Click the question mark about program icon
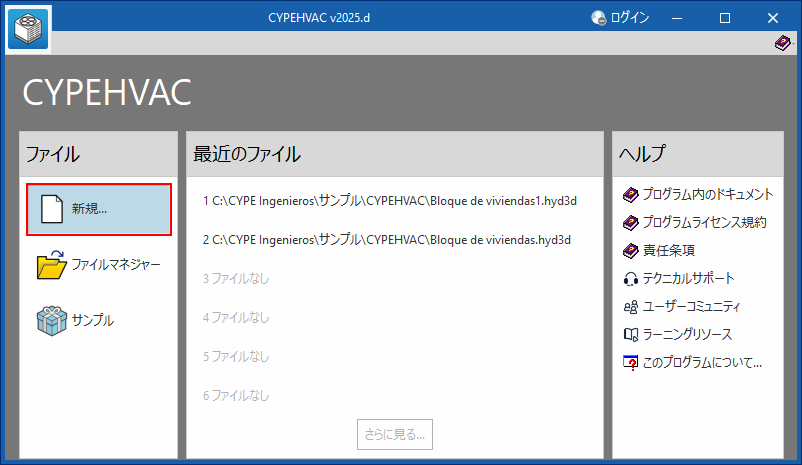802x465 pixels. [x=631, y=363]
